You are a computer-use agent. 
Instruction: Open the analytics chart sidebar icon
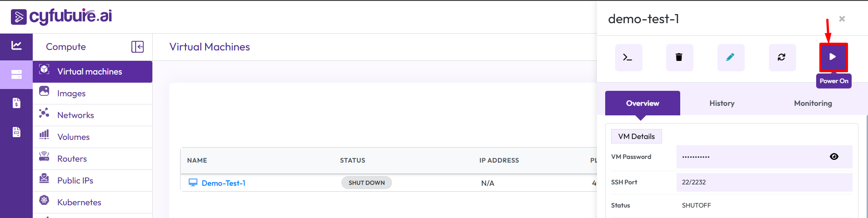(16, 45)
